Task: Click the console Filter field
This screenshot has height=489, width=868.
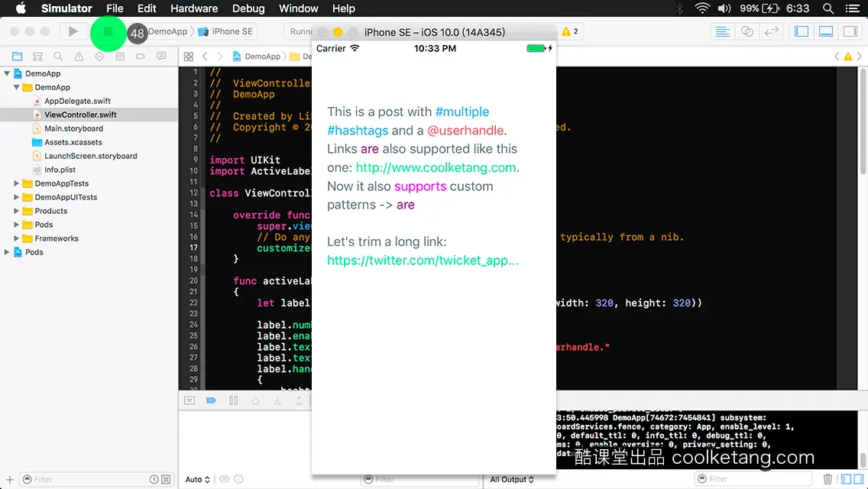Action: point(753,478)
